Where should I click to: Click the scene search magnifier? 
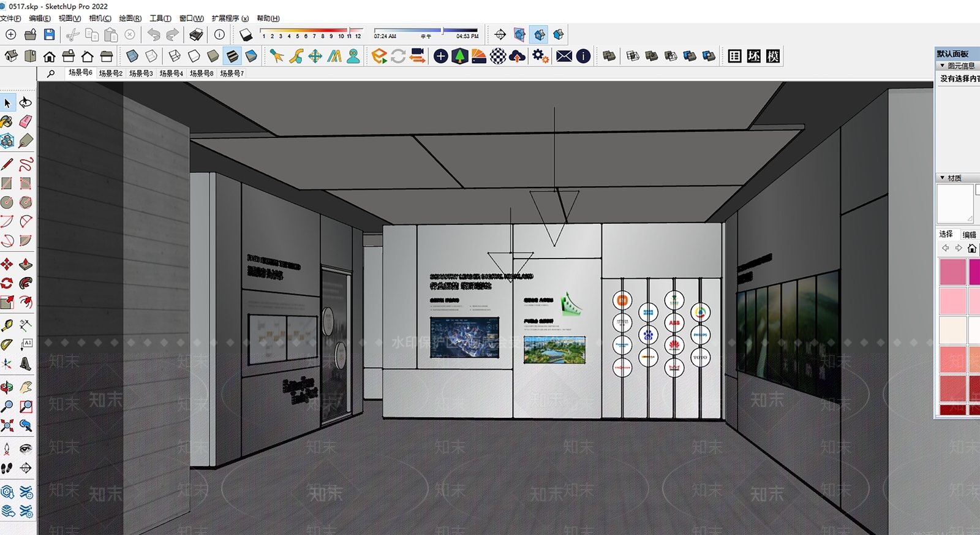(51, 74)
